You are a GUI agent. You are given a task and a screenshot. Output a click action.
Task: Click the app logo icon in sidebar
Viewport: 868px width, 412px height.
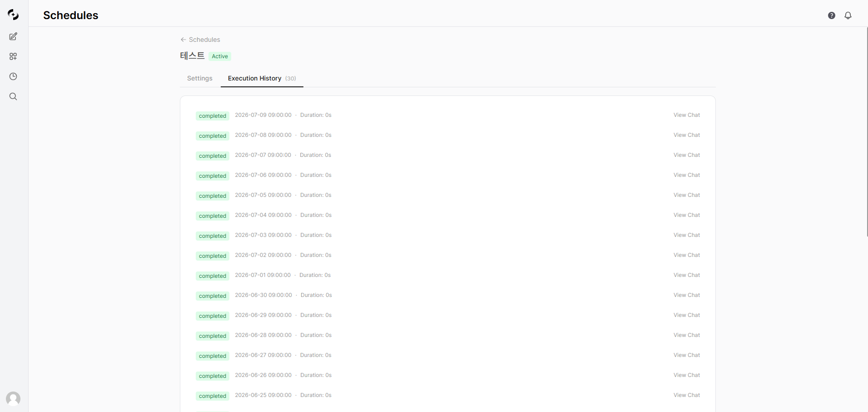point(13,15)
